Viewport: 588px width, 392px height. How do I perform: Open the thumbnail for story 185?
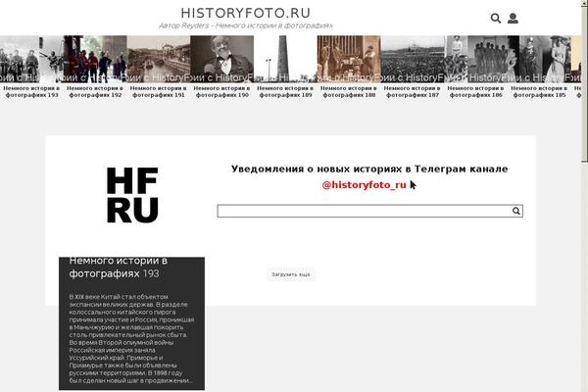click(539, 59)
